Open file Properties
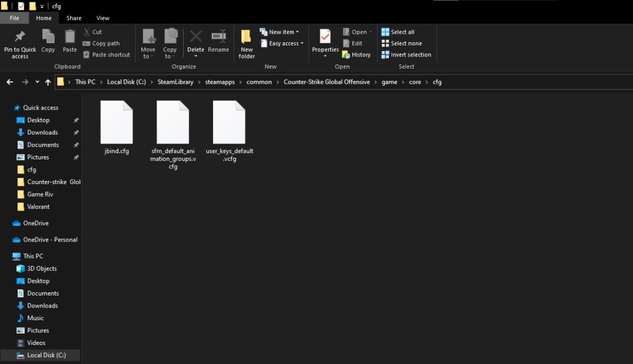 pyautogui.click(x=325, y=44)
